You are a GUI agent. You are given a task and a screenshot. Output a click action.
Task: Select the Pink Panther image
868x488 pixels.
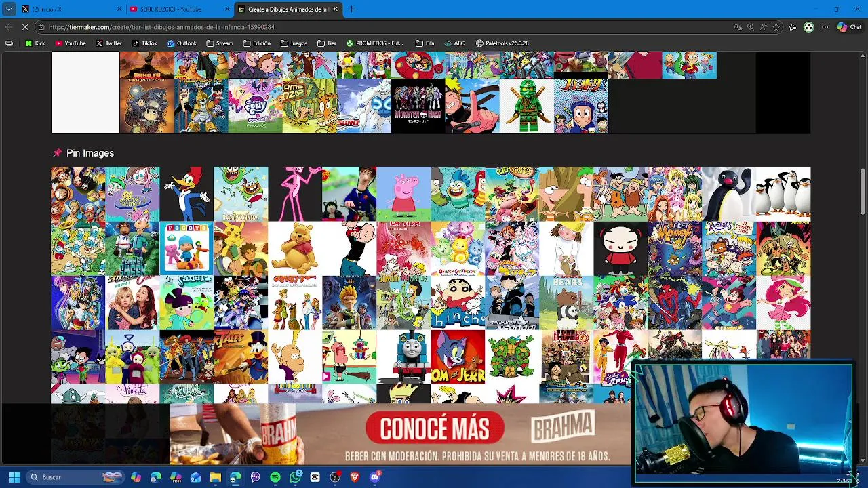(x=295, y=195)
